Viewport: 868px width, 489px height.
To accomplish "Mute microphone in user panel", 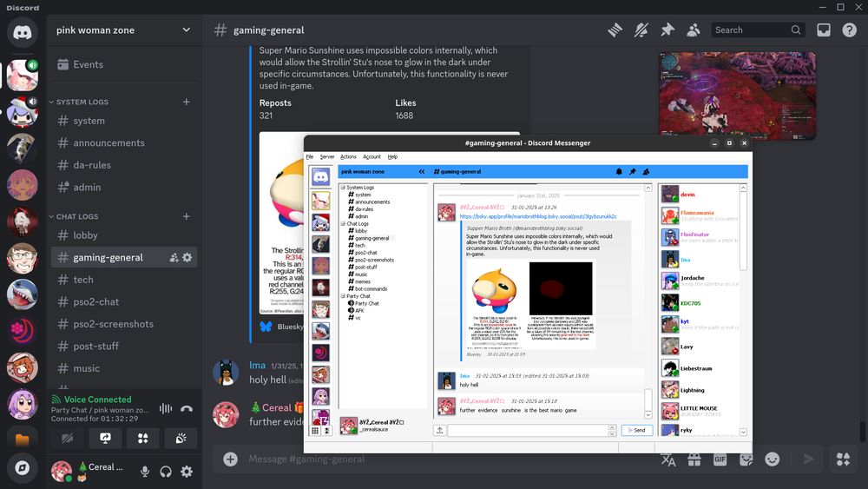I will click(x=144, y=472).
